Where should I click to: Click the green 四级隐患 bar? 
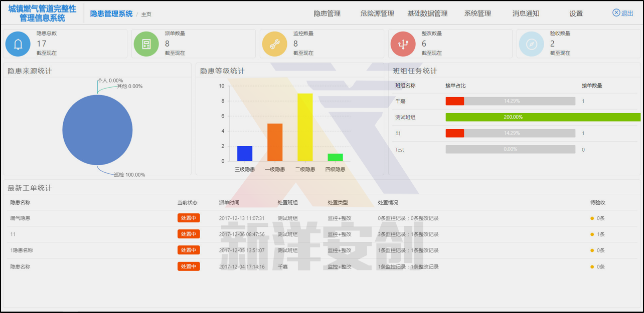click(x=335, y=157)
